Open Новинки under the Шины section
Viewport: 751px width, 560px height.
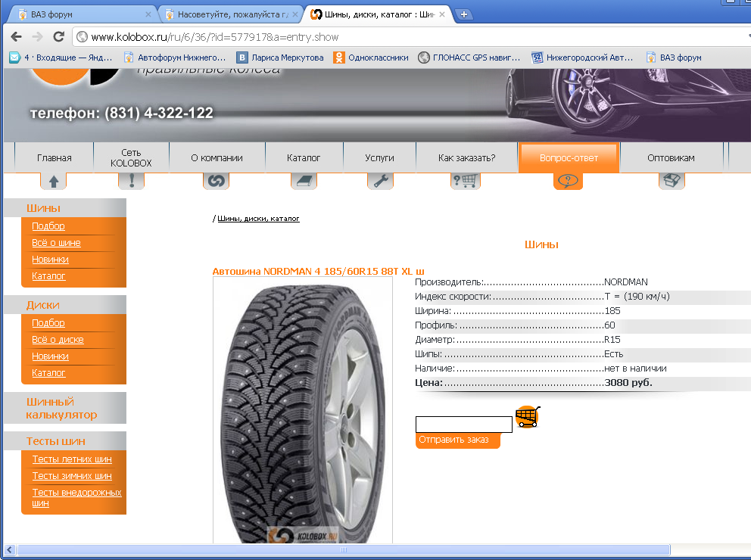pyautogui.click(x=50, y=260)
